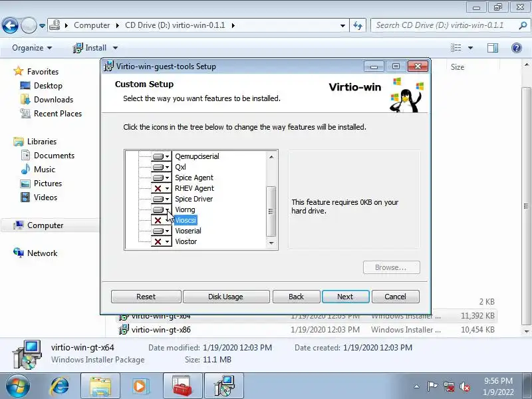Image resolution: width=532 pixels, height=399 pixels.
Task: Toggle the preview pane icon
Action: [493, 48]
